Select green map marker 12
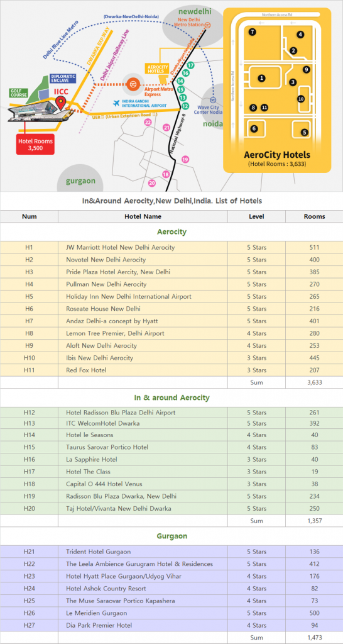The image size is (343, 644). 185,106
